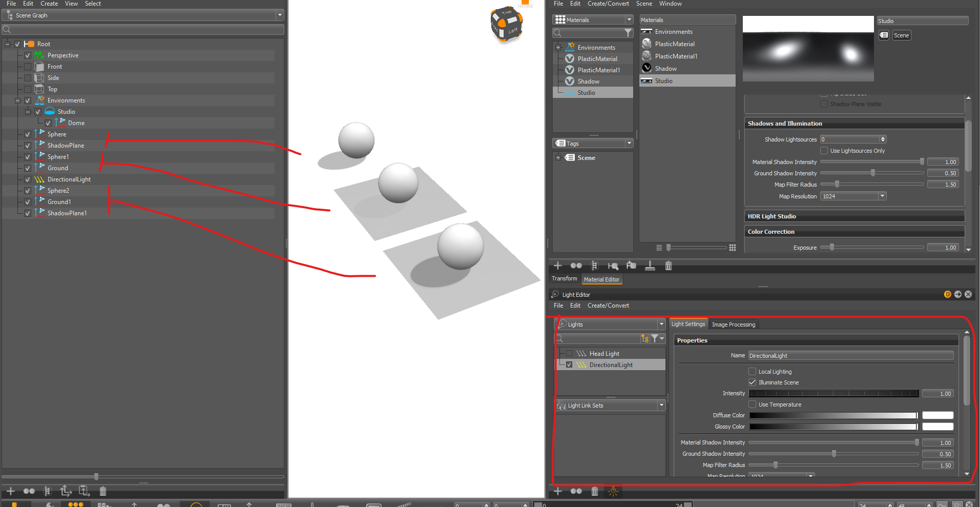980x507 pixels.
Task: Click the broom cleanup icon above Material Editor tab
Action: pos(650,266)
